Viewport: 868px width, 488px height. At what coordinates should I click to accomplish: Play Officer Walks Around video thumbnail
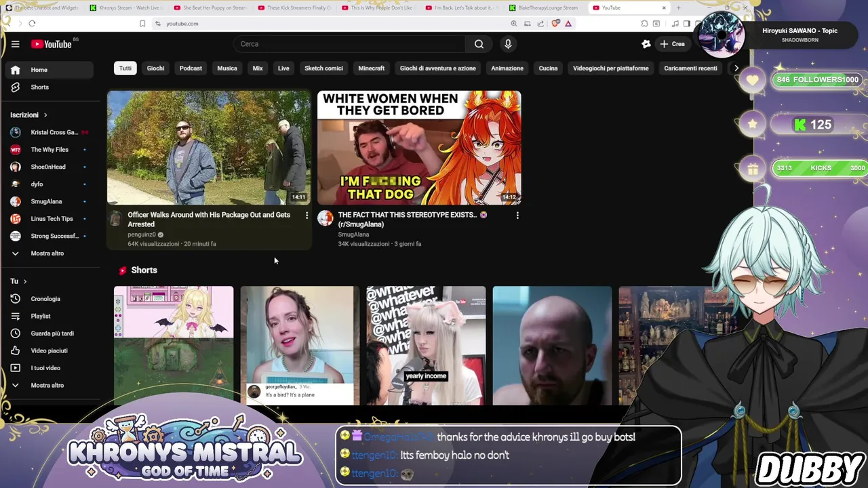pos(209,147)
